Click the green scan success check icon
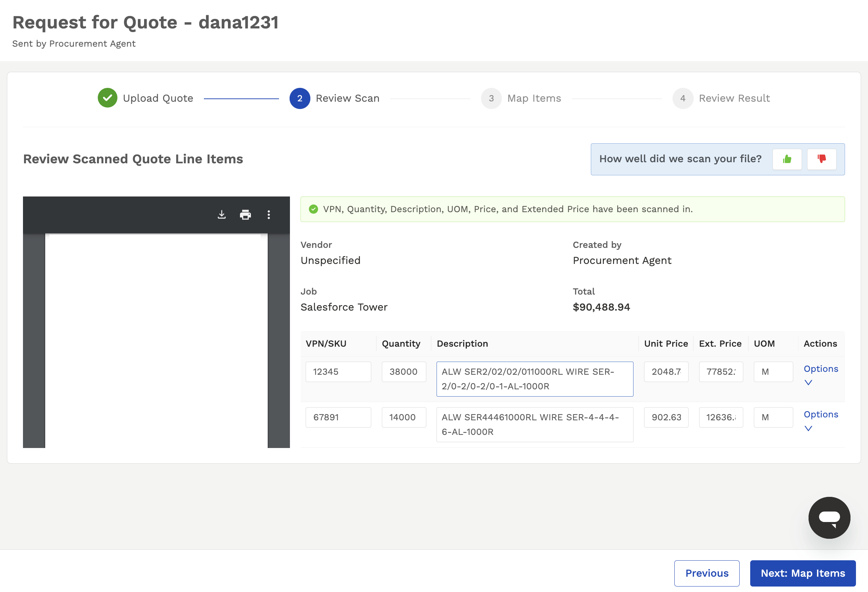Screen dimensions: 868x592 (x=313, y=209)
